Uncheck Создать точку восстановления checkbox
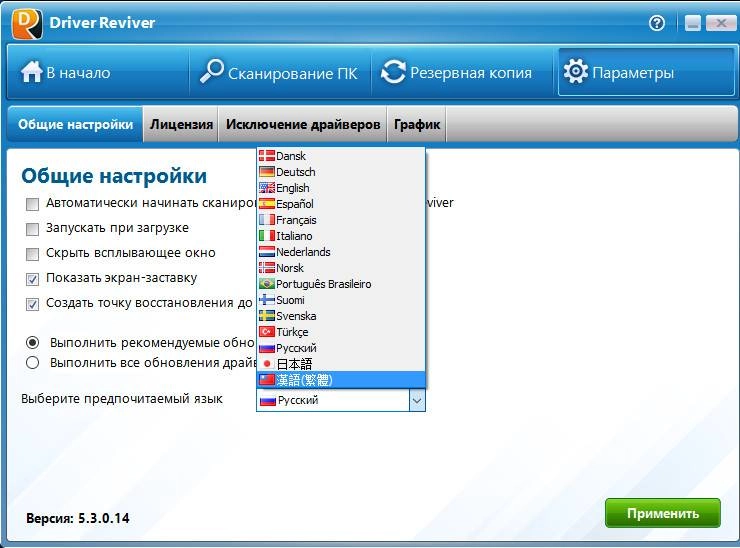The width and height of the screenshot is (740, 548). click(32, 304)
